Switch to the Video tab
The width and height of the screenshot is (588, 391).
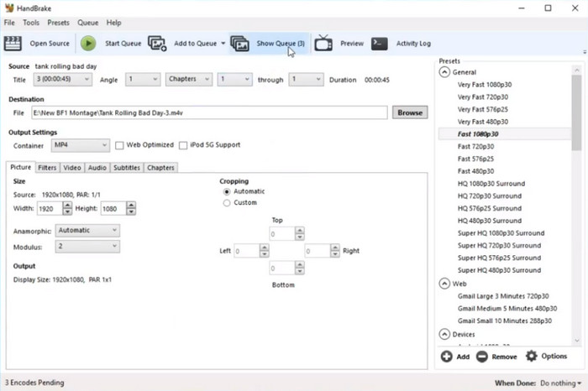click(x=72, y=168)
